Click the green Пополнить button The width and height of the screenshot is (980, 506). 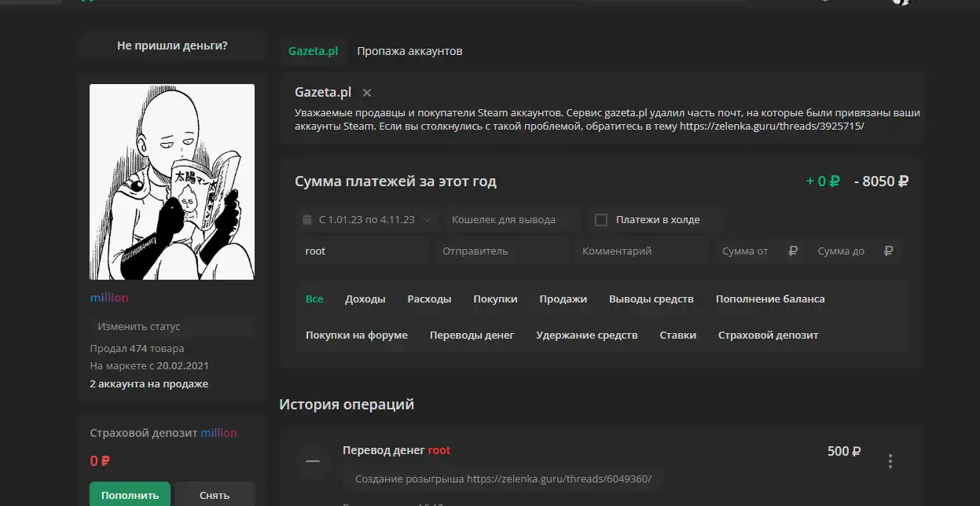click(x=130, y=495)
